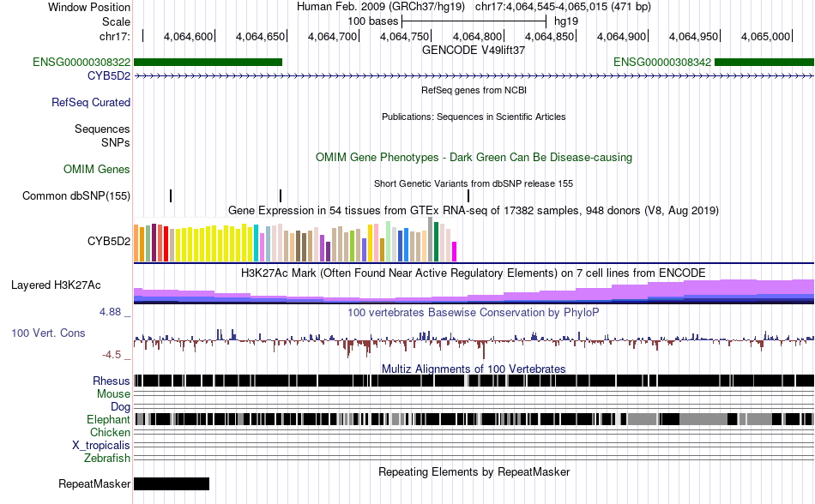Click the Publications: Sequences in Scientific Articles title
Screen dimensions: 815x504
click(x=474, y=117)
